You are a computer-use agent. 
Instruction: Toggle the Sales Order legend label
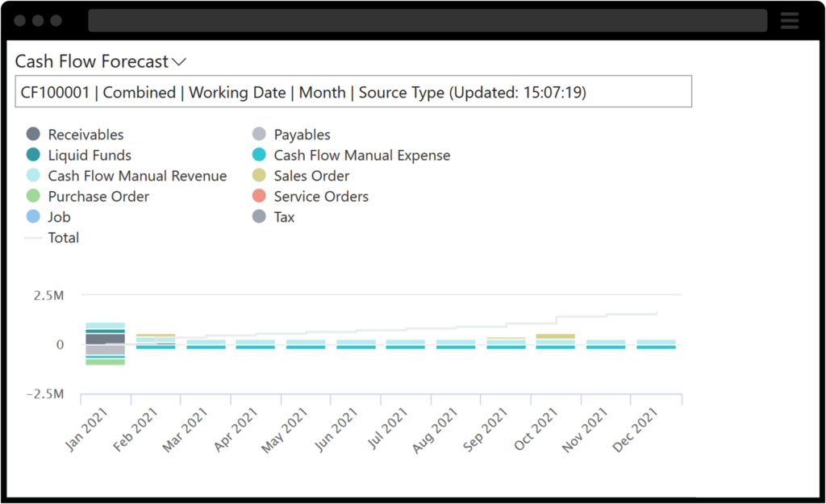pos(311,176)
